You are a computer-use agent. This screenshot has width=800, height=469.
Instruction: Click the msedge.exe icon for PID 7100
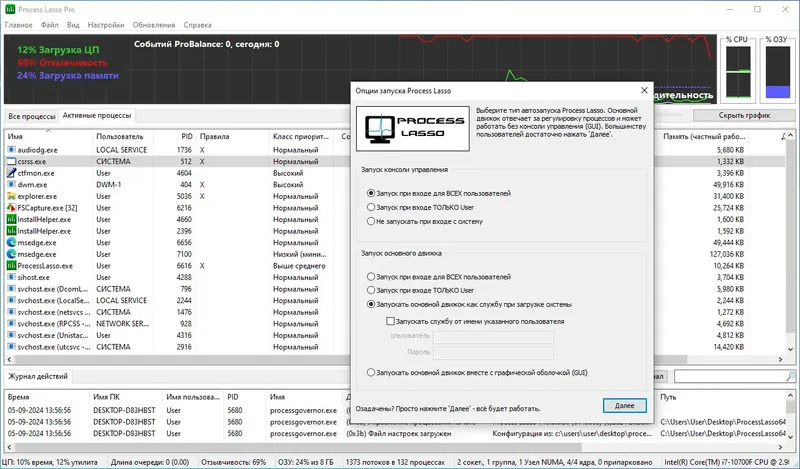click(x=11, y=254)
